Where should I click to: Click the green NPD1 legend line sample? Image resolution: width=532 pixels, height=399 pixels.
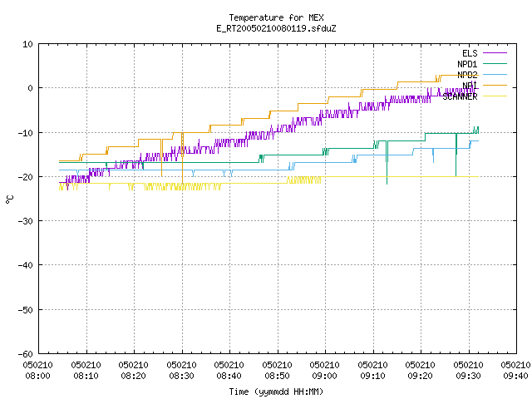pyautogui.click(x=495, y=64)
